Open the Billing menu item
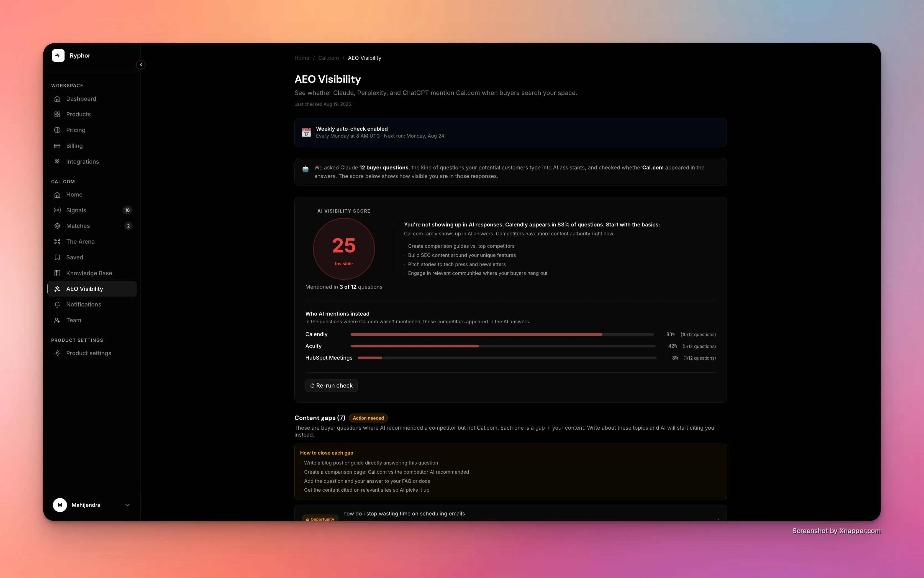The width and height of the screenshot is (924, 578). point(92,146)
